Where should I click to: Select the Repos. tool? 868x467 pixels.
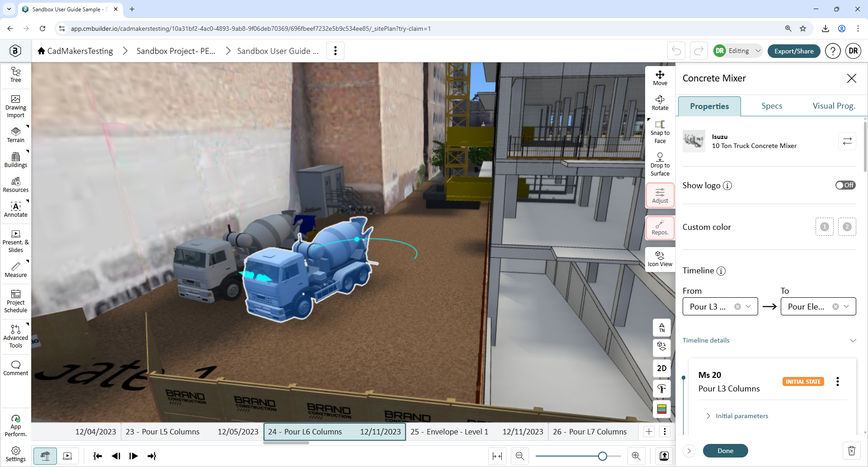[660, 228]
